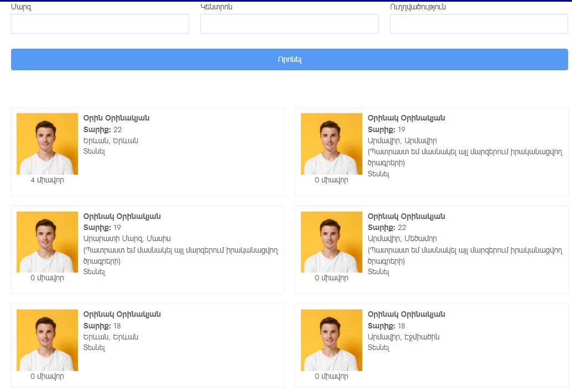Select the name Օրին Օրինակյան
572x392 pixels.
(x=116, y=118)
